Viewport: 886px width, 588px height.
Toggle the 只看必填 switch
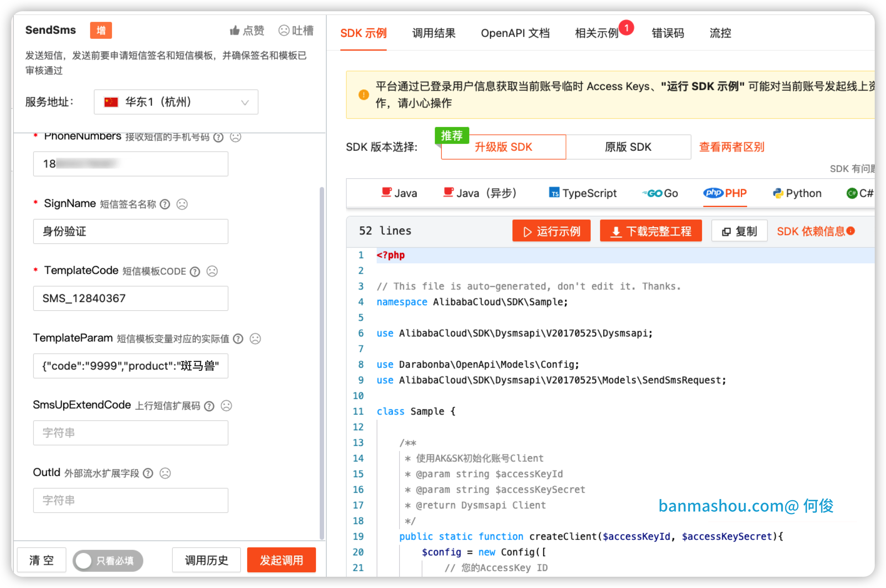(x=108, y=560)
